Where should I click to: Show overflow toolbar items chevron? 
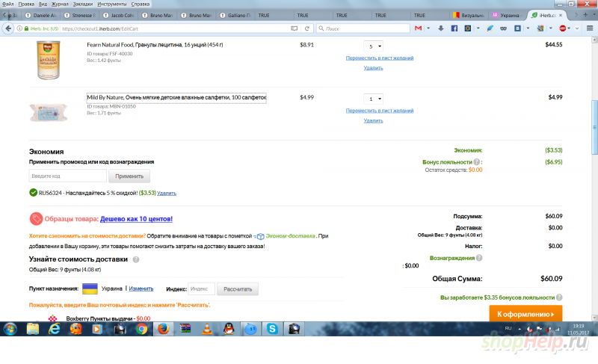[577, 28]
